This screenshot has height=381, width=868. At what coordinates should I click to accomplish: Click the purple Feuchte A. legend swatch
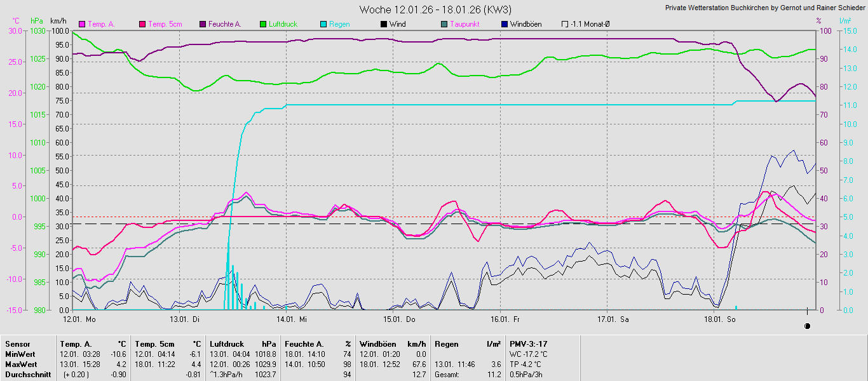tap(203, 24)
